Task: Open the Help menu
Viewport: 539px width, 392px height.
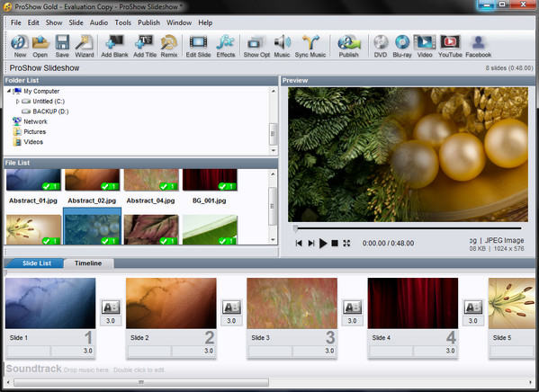Action: 205,22
